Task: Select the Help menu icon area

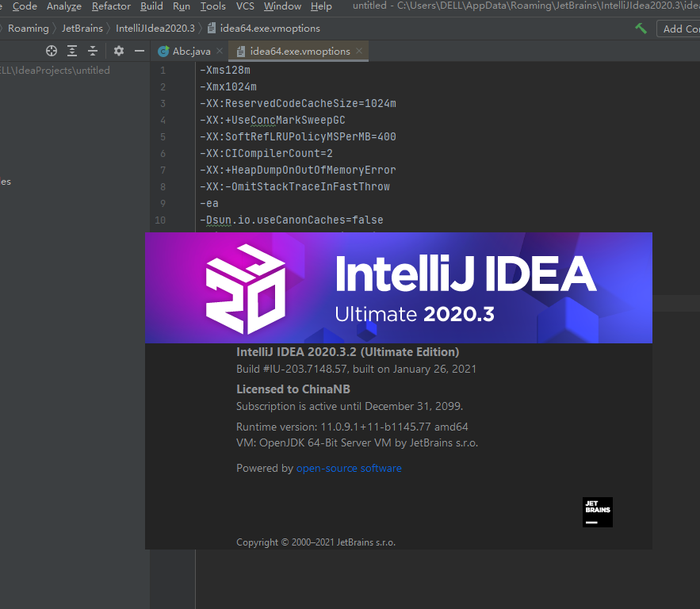Action: 321,6
